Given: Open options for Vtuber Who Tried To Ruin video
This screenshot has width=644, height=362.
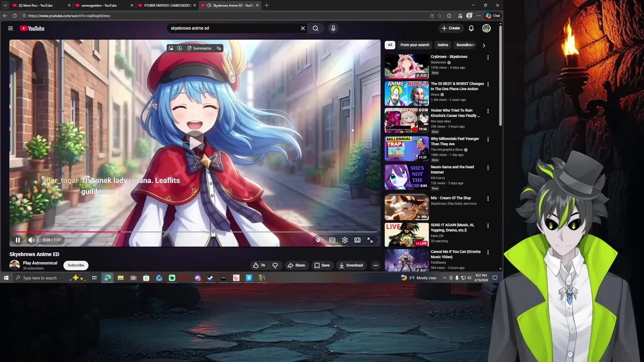Looking at the screenshot, I should tap(488, 111).
